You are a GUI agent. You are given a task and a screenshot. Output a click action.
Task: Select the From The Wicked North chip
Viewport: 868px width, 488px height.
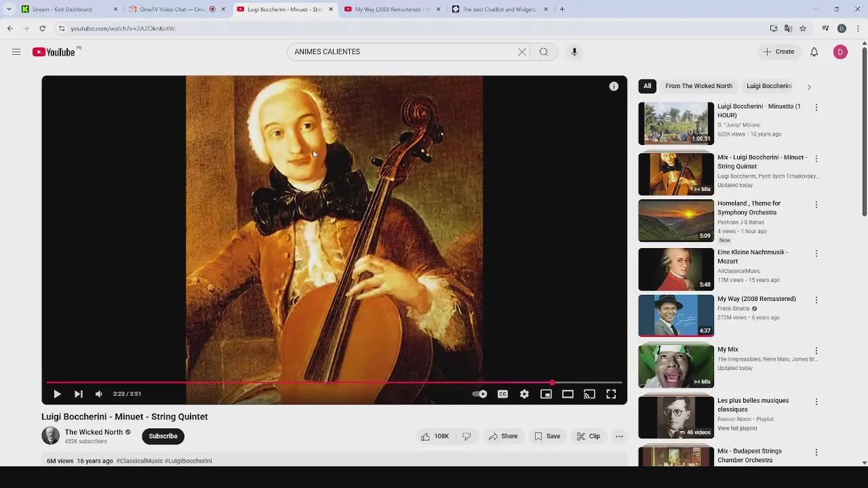click(x=698, y=86)
